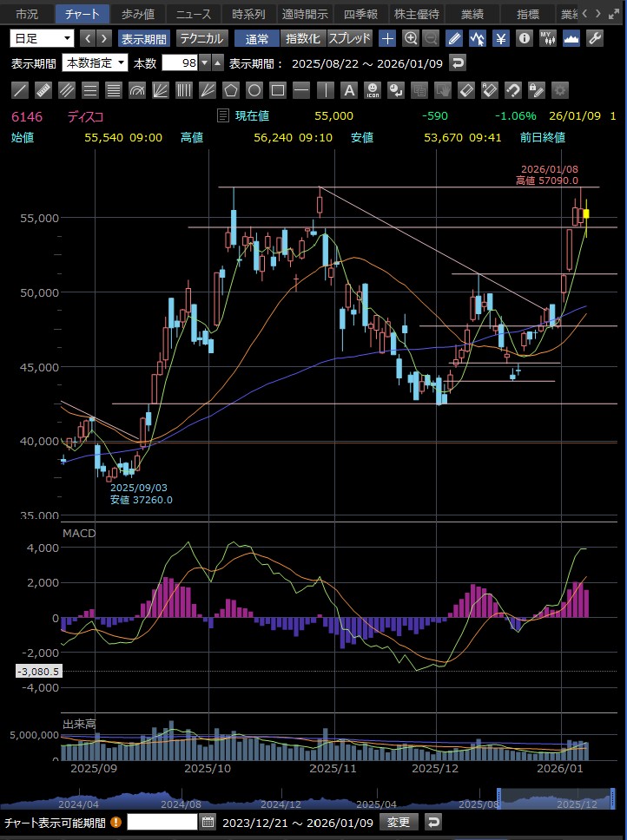Click the テクニカル button

click(201, 38)
